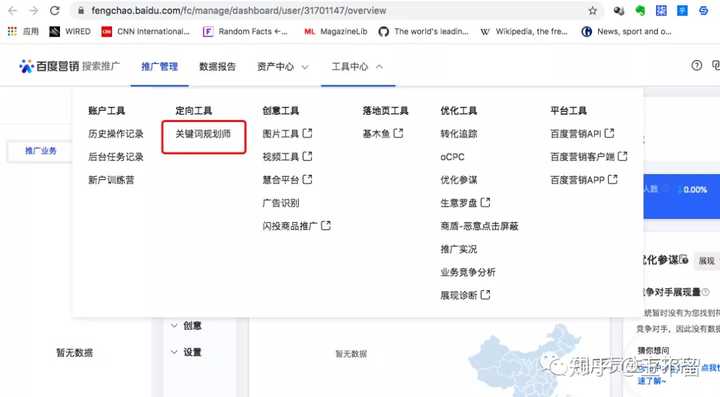Click external link icon beside 基木鱼

point(398,133)
